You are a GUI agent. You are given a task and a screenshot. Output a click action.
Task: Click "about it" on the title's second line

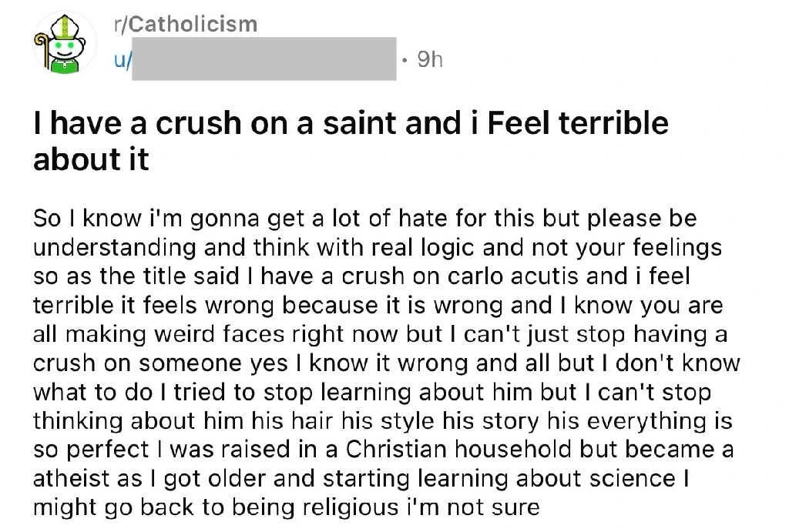tap(91, 160)
